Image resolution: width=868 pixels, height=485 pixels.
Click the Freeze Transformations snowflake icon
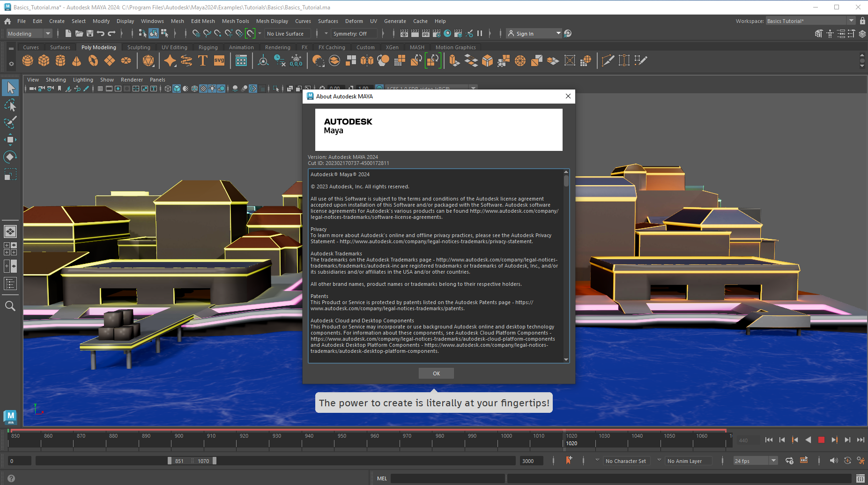pos(296,60)
